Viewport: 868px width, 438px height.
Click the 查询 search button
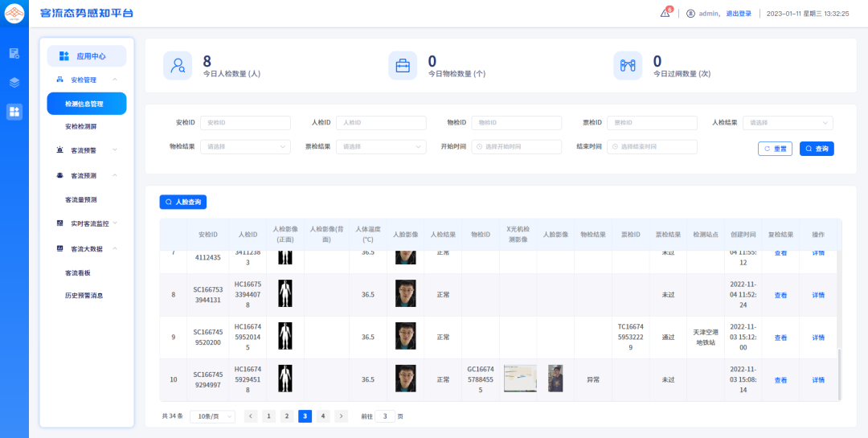tap(817, 149)
